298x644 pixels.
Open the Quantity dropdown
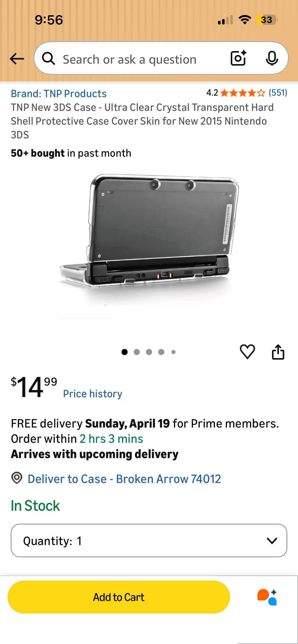(149, 540)
